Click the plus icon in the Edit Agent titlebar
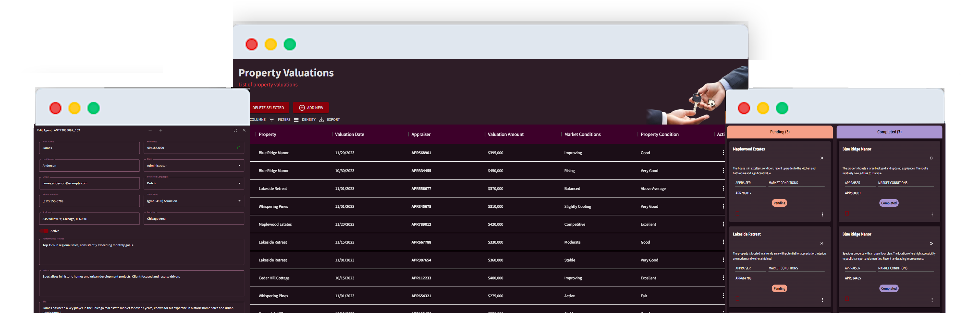980x313 pixels. [x=161, y=130]
